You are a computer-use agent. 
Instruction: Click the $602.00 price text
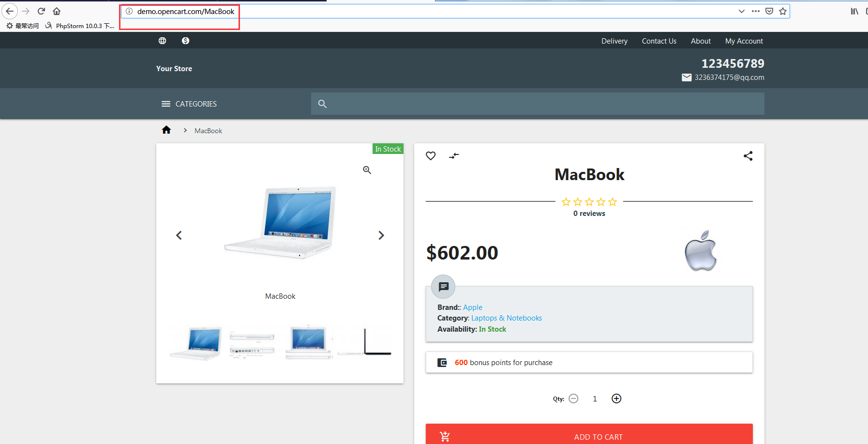[x=462, y=253]
